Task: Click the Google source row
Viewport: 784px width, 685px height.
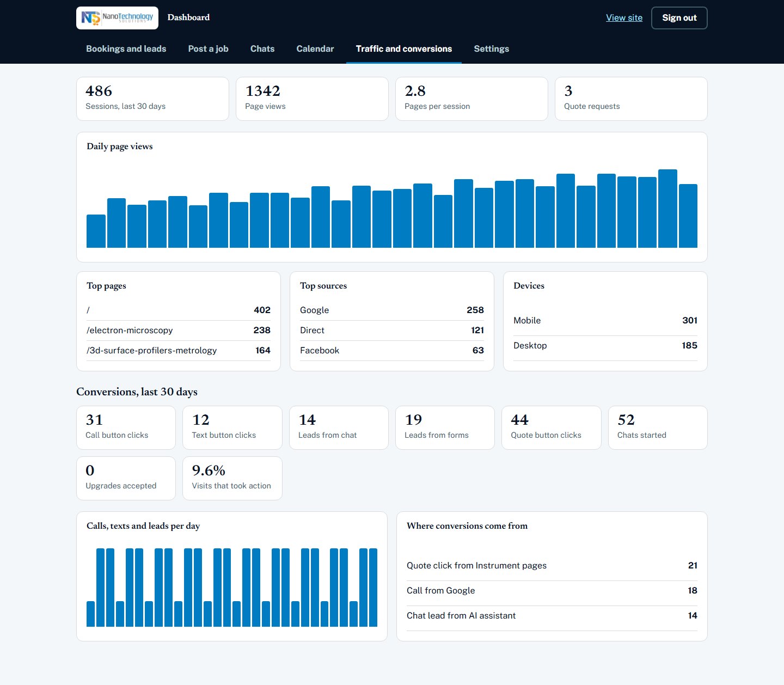Action: [392, 310]
